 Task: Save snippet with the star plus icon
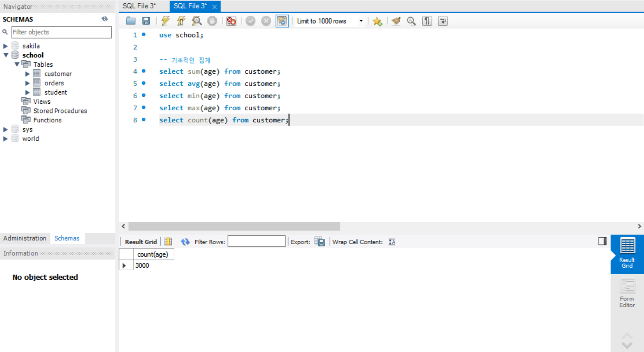pos(377,21)
